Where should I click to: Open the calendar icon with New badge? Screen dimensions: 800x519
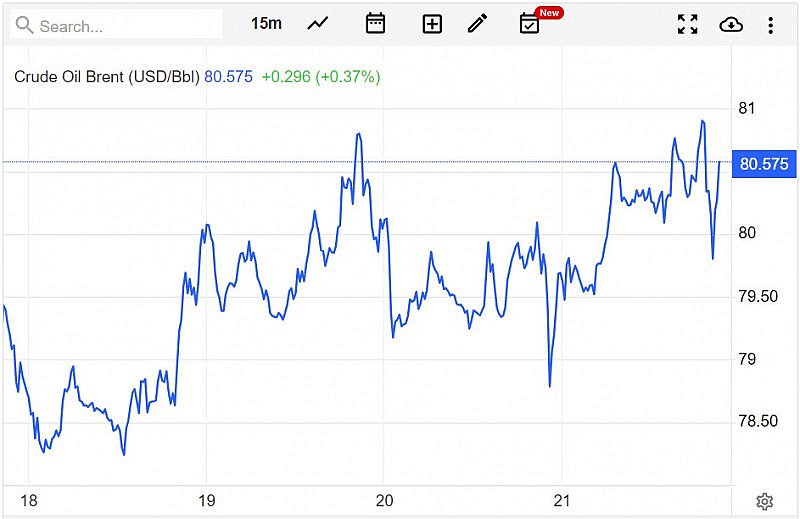530,24
